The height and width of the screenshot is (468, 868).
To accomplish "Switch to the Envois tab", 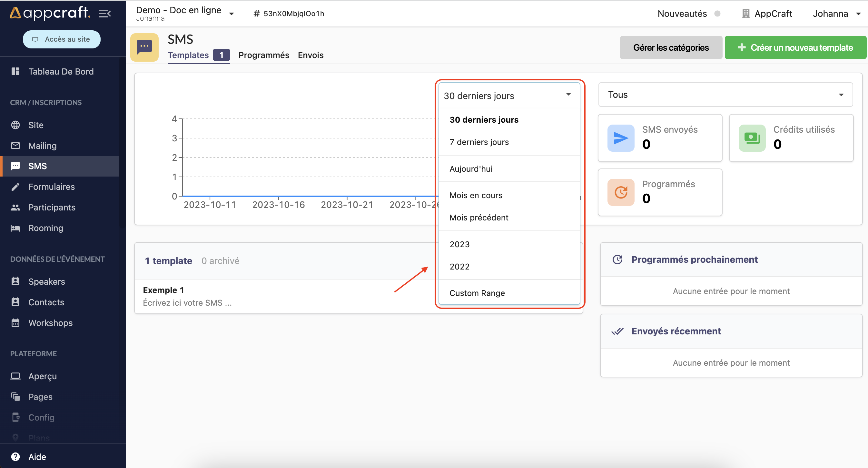I will click(310, 55).
